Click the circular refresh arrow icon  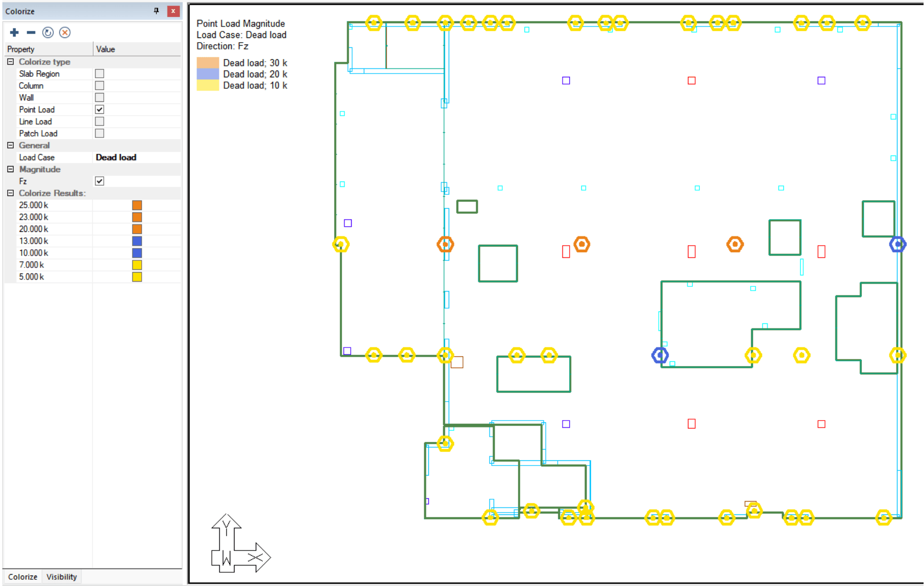pos(48,32)
